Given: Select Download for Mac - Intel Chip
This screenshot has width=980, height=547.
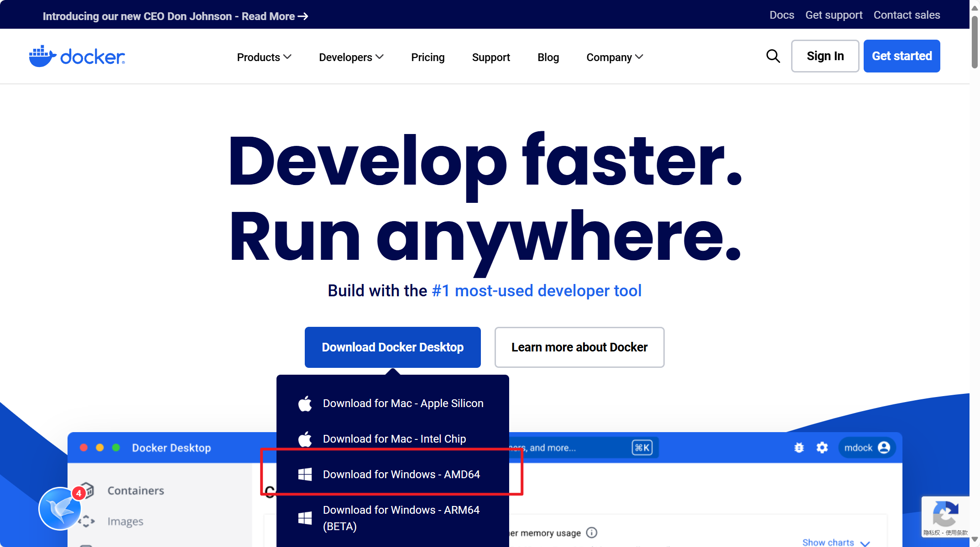Looking at the screenshot, I should click(x=394, y=439).
